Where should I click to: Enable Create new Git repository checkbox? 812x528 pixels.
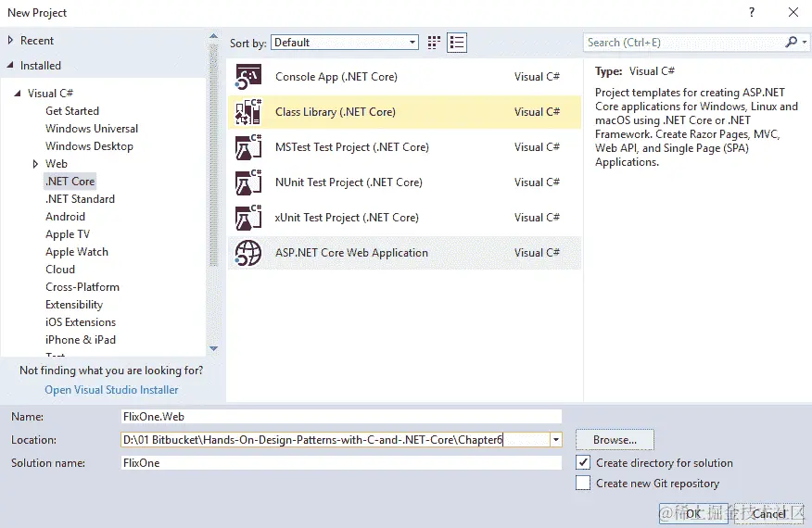[583, 483]
